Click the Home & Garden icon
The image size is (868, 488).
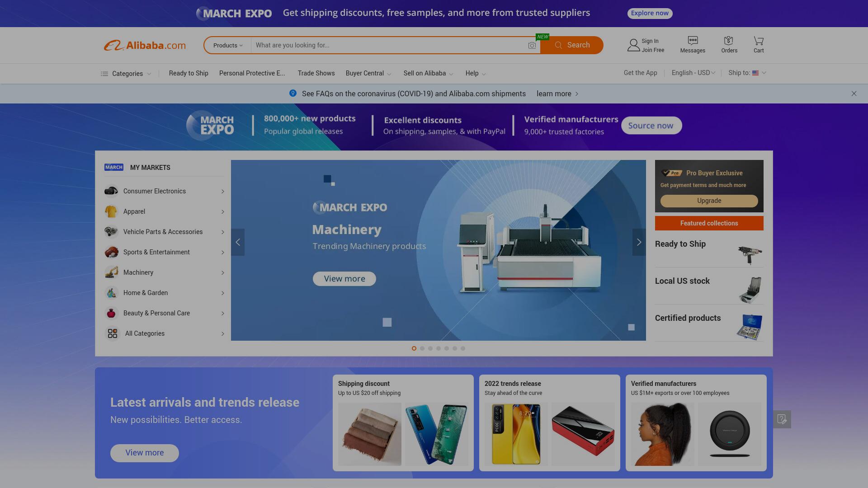pos(111,293)
